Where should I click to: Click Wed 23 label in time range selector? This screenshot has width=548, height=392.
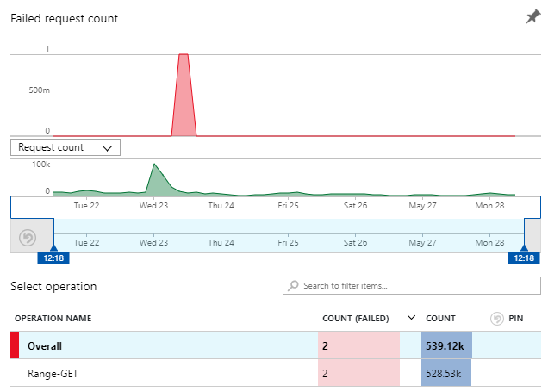(153, 242)
